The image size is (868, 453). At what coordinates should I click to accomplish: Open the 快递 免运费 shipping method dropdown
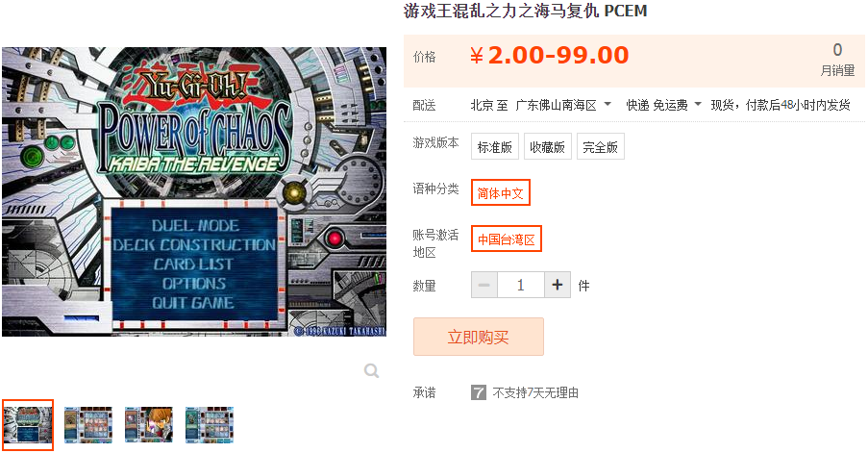tap(663, 105)
